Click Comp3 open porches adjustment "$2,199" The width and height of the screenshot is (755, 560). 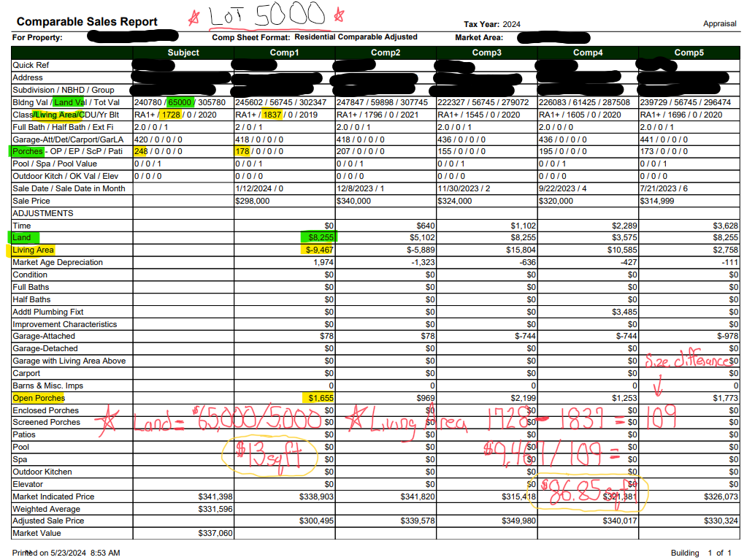(524, 398)
